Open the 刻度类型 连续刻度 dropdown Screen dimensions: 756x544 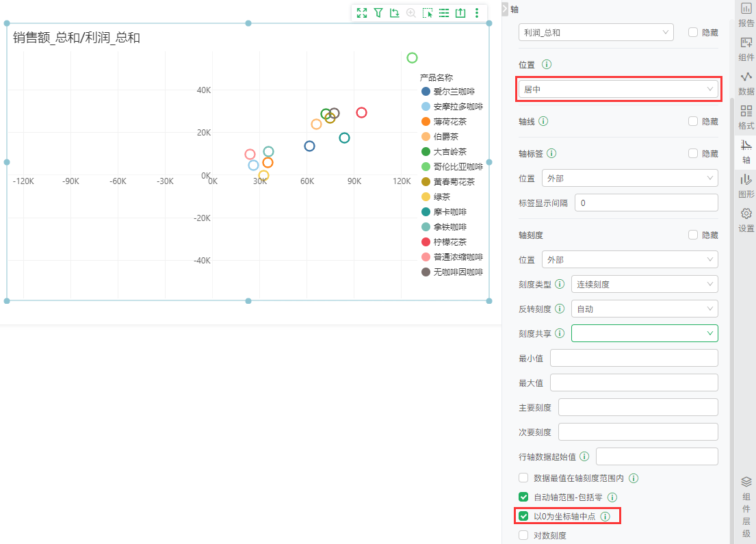tap(644, 284)
